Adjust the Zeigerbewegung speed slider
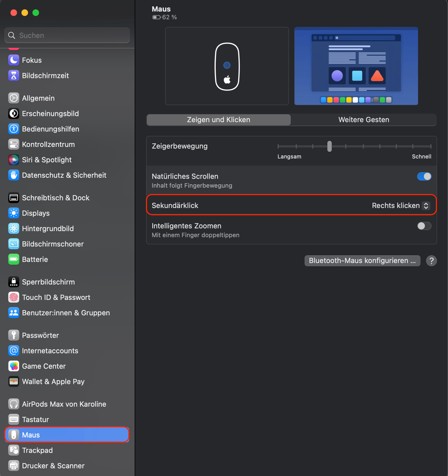The image size is (448, 476). 329,146
